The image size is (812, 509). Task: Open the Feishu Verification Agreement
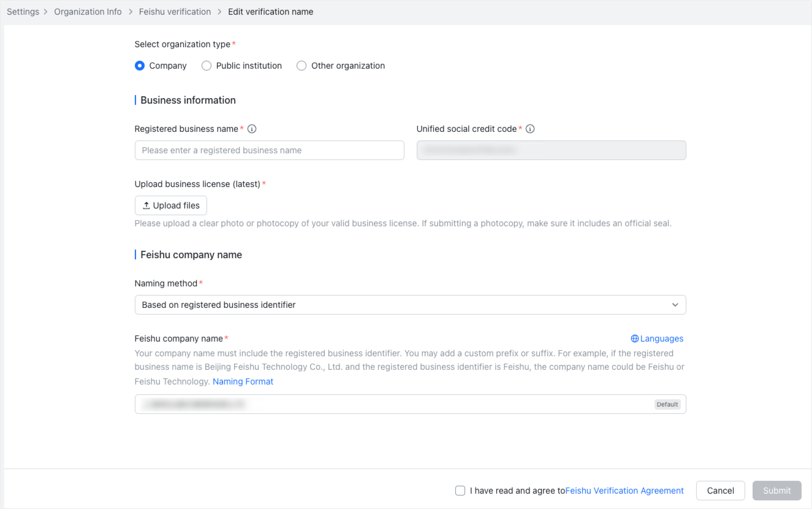[624, 491]
